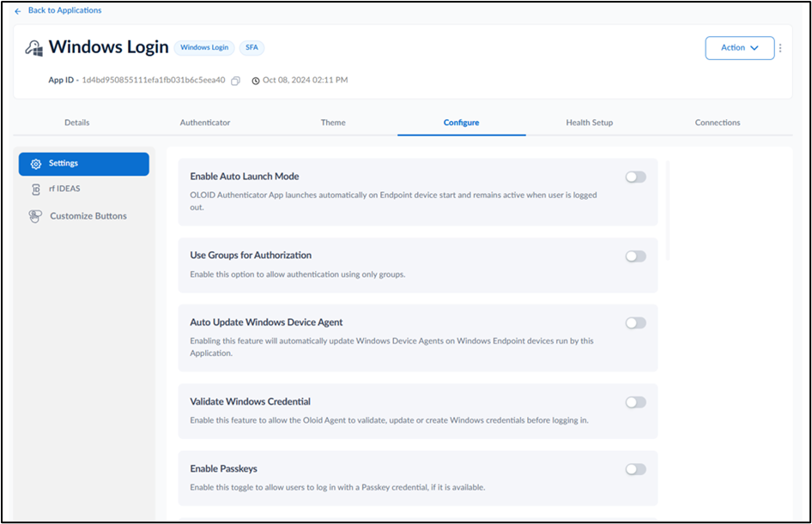Open the Health Setup tab
Image resolution: width=812 pixels, height=524 pixels.
point(590,123)
